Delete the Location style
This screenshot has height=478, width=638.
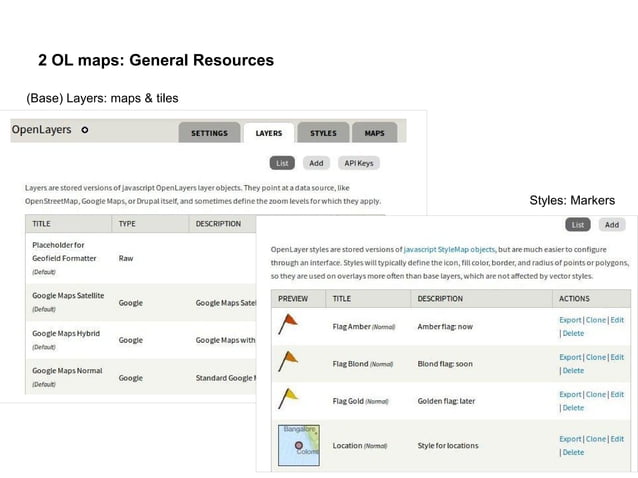click(x=573, y=452)
